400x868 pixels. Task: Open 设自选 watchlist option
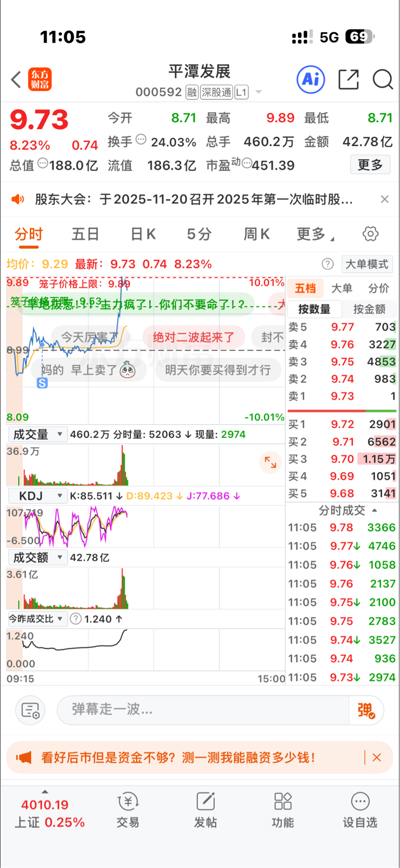point(360,811)
